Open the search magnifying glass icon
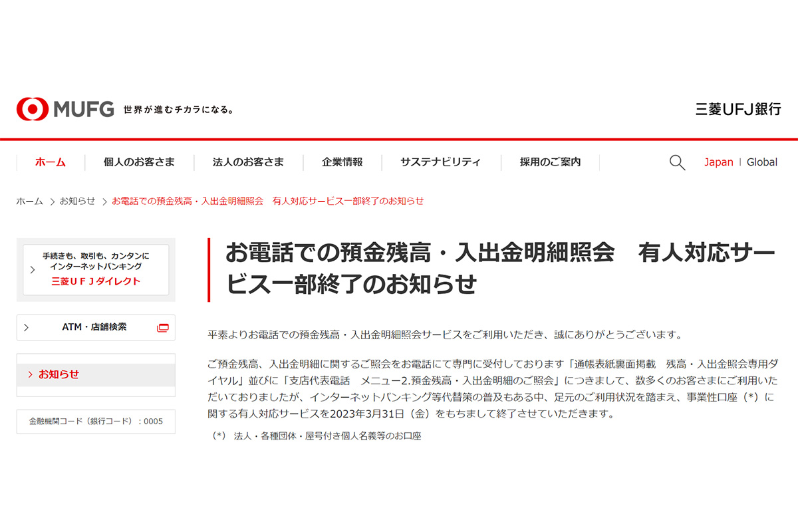 pos(677,162)
